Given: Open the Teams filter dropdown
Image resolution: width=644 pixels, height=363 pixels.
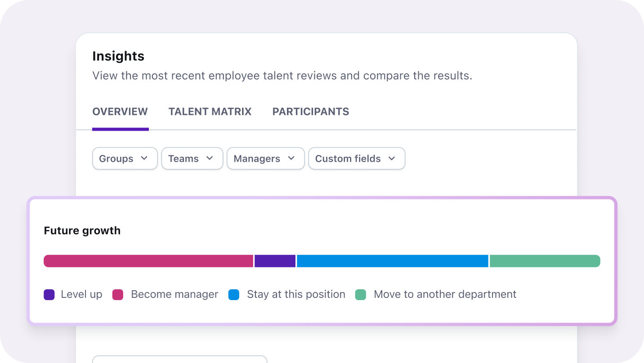Looking at the screenshot, I should pyautogui.click(x=192, y=159).
